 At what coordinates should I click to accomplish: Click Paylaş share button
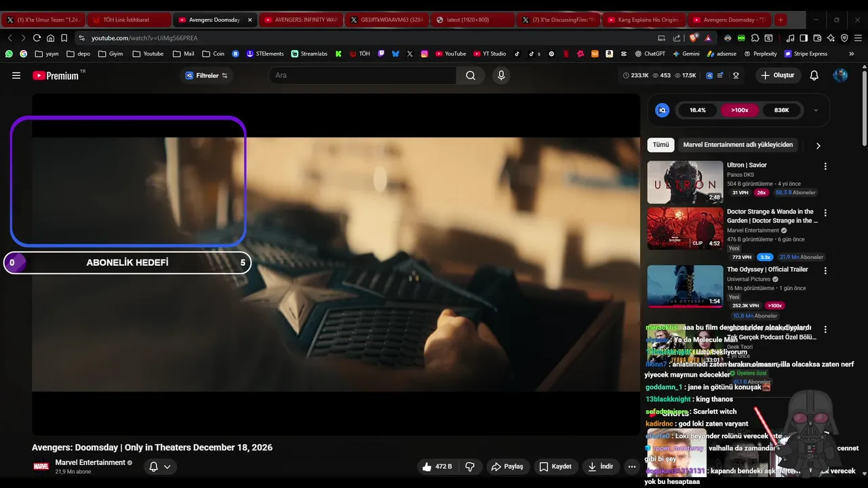(x=507, y=466)
